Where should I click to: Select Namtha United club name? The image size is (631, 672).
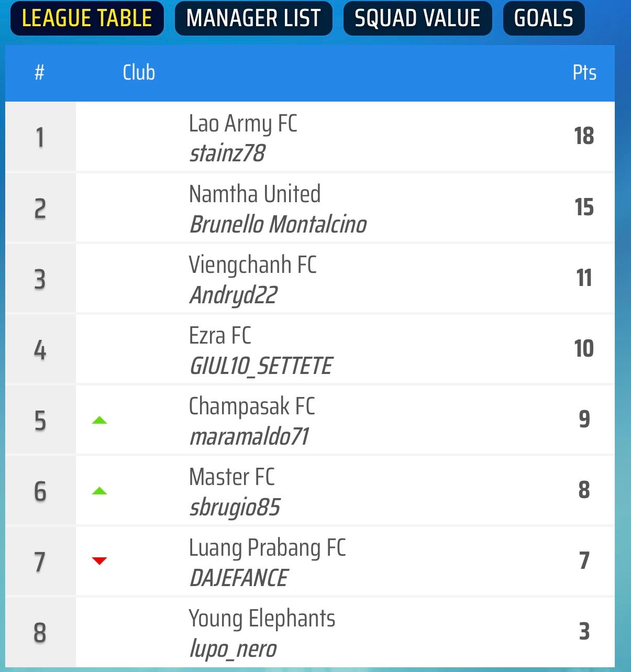254,194
